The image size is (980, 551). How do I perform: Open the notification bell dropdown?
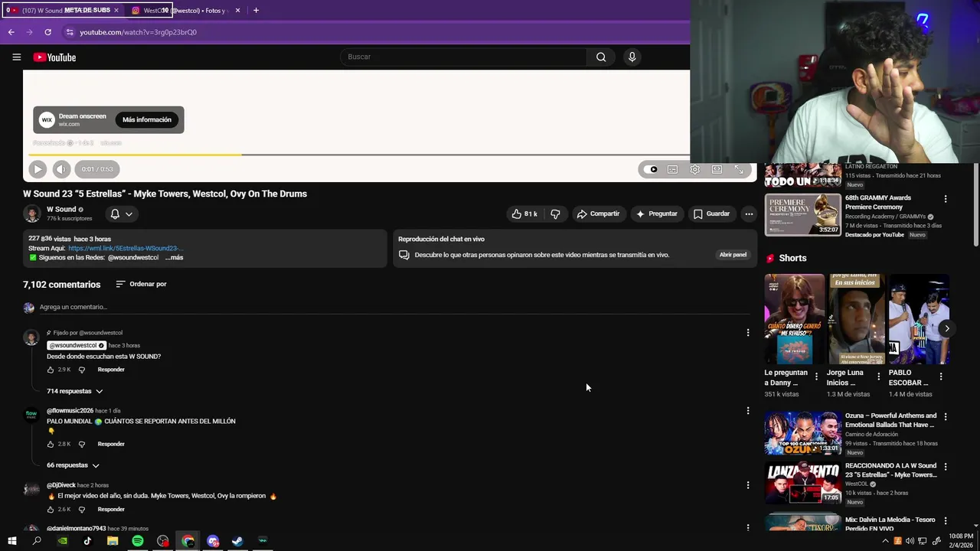coord(121,214)
